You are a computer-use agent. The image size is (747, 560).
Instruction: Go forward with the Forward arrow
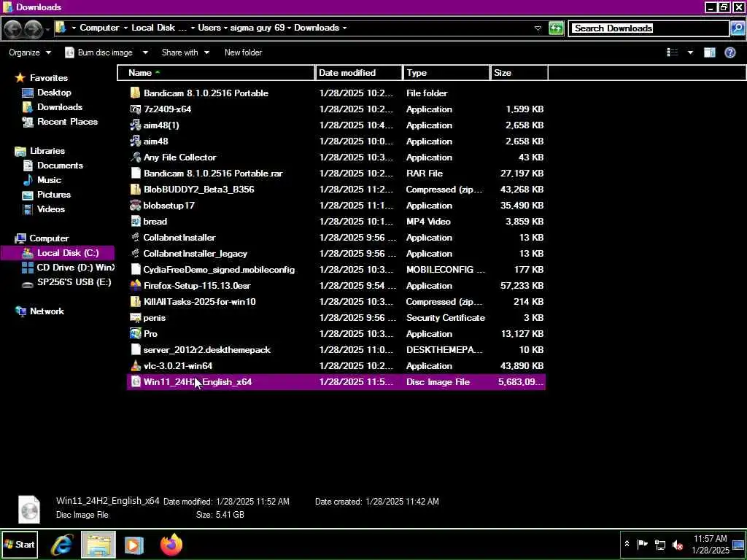(32, 28)
